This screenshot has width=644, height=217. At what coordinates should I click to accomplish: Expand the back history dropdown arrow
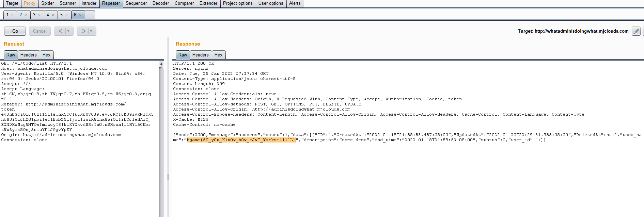click(x=68, y=31)
